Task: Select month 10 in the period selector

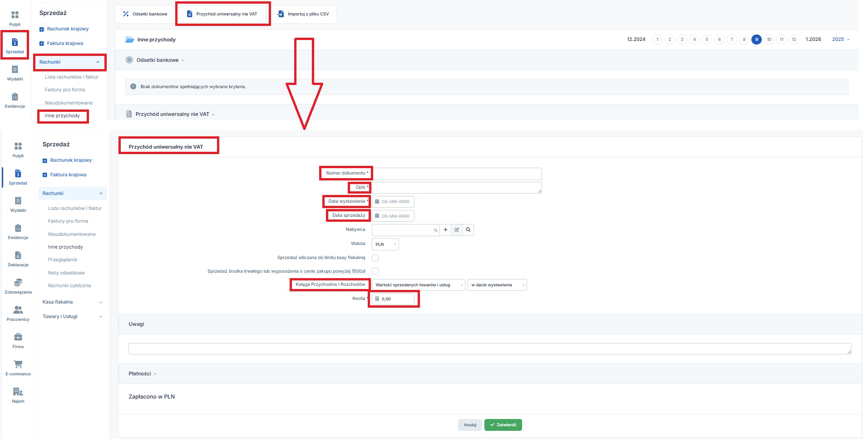Action: (769, 40)
